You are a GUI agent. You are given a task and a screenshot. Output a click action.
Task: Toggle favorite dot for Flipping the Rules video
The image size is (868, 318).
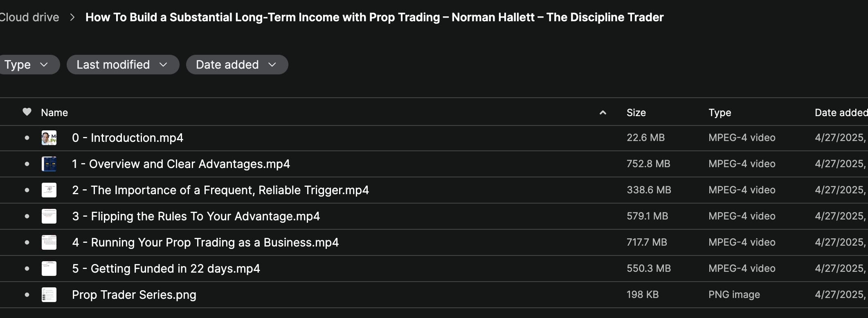[27, 216]
